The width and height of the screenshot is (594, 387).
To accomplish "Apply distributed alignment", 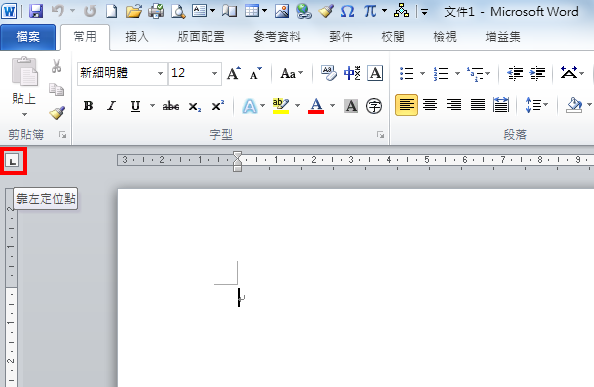I will [x=501, y=105].
